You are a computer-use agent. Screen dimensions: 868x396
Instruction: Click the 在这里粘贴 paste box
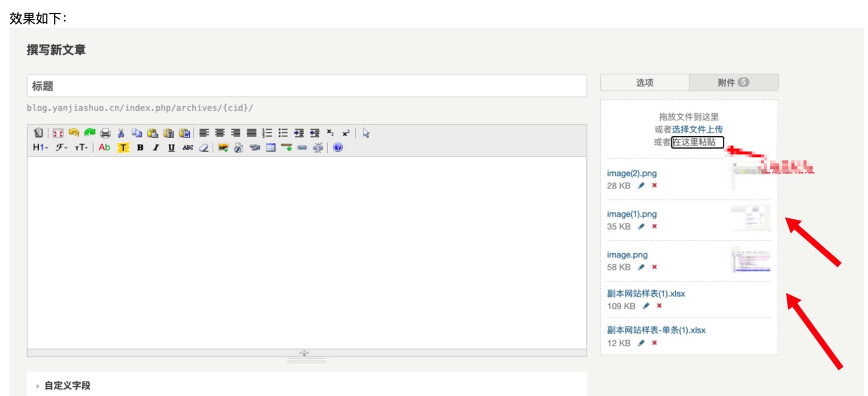coord(697,142)
